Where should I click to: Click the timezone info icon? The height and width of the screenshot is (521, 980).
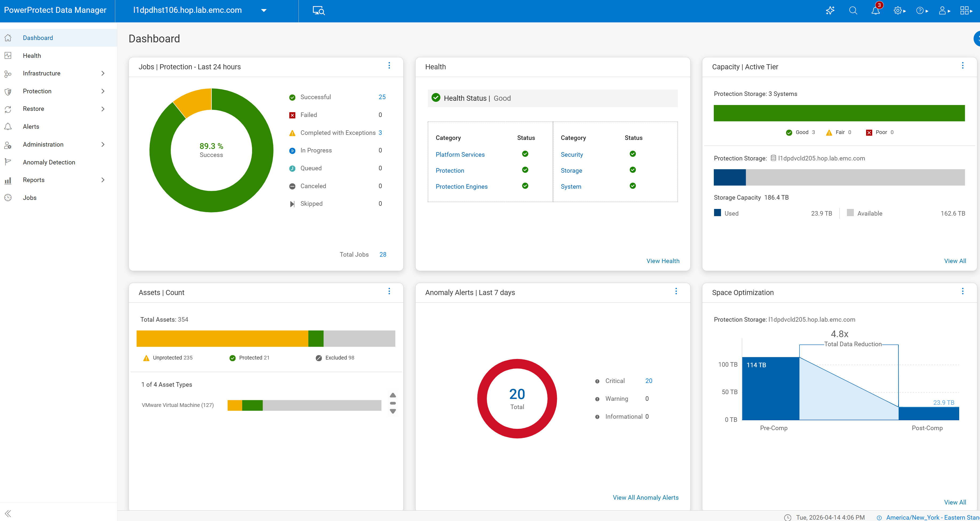(879, 518)
